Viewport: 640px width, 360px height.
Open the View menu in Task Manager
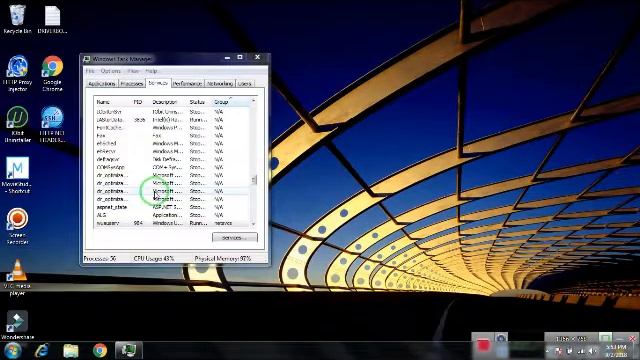click(133, 71)
